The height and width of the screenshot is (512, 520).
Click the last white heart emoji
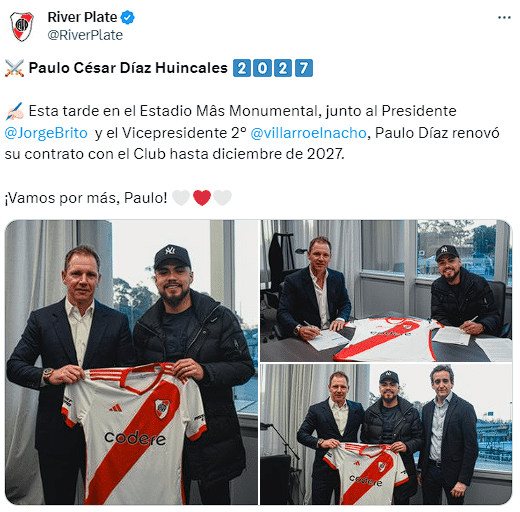[223, 198]
